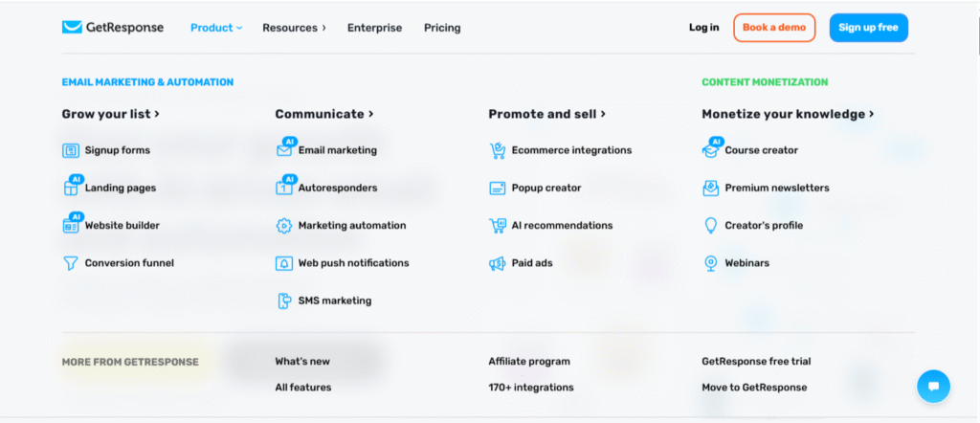The width and height of the screenshot is (980, 423).
Task: Click the GetResponse wordmark text
Action: [x=125, y=28]
